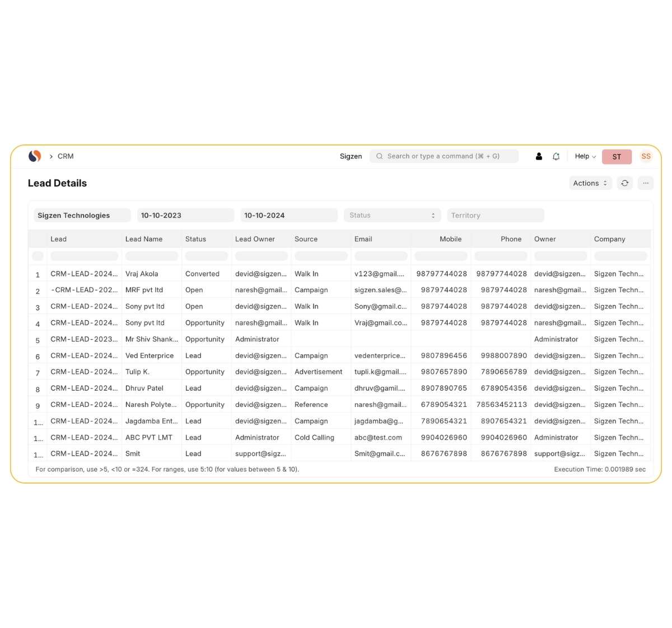Click the Sigzen logo home icon
Screen dimensions: 672x628
click(35, 156)
